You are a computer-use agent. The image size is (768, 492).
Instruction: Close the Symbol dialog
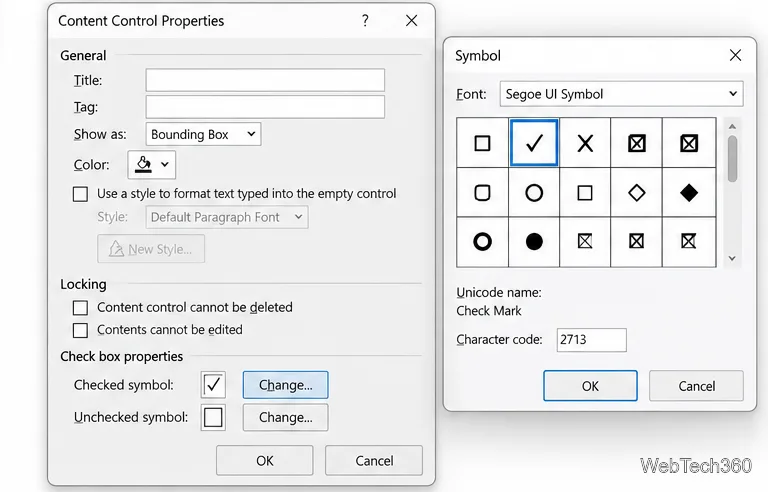tap(735, 55)
